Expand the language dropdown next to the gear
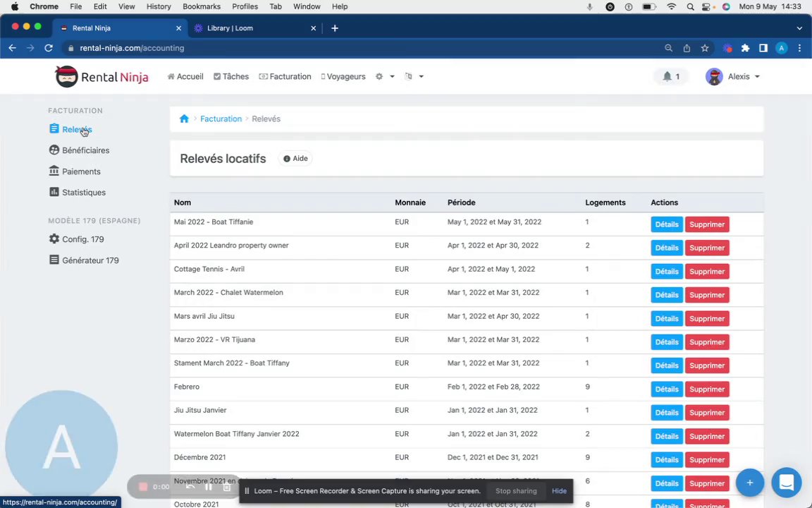This screenshot has height=508, width=812. [x=414, y=76]
